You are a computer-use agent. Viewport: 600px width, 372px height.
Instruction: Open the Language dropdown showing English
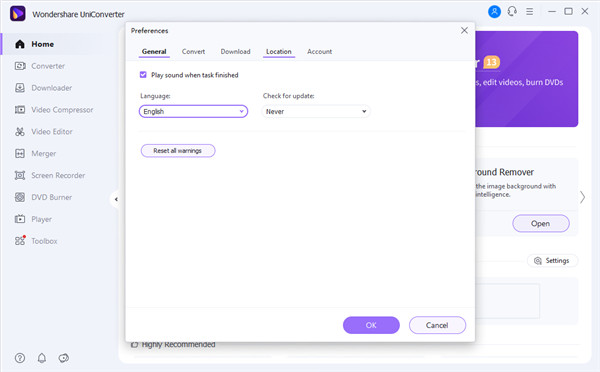click(x=193, y=111)
